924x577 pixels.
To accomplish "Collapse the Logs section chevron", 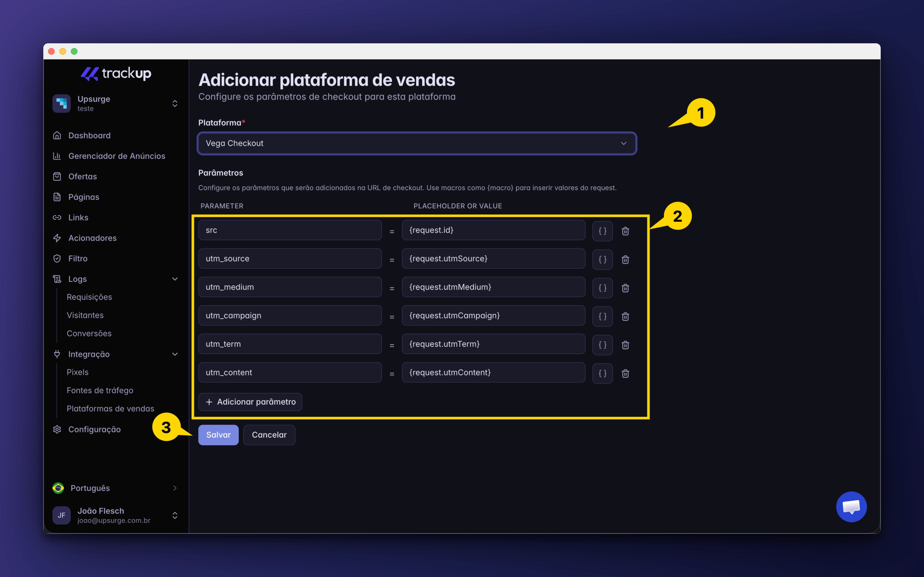I will 175,279.
